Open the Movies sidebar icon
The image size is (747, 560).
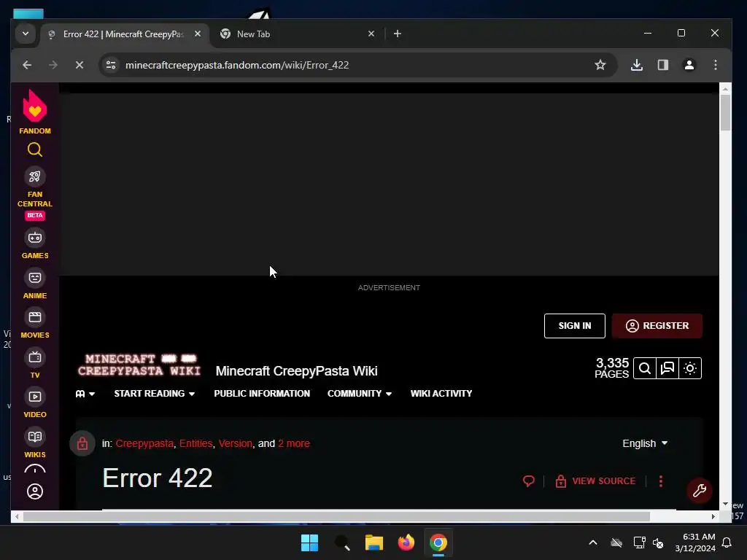tap(35, 317)
